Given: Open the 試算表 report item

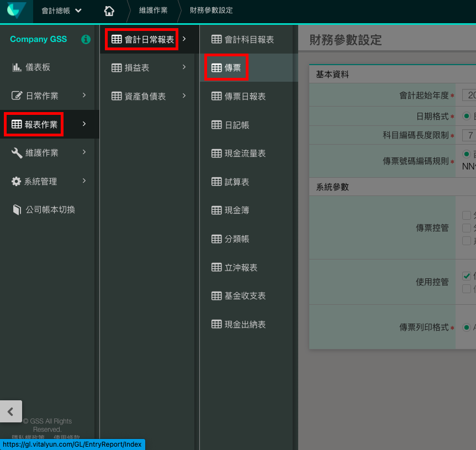Looking at the screenshot, I should point(236,182).
